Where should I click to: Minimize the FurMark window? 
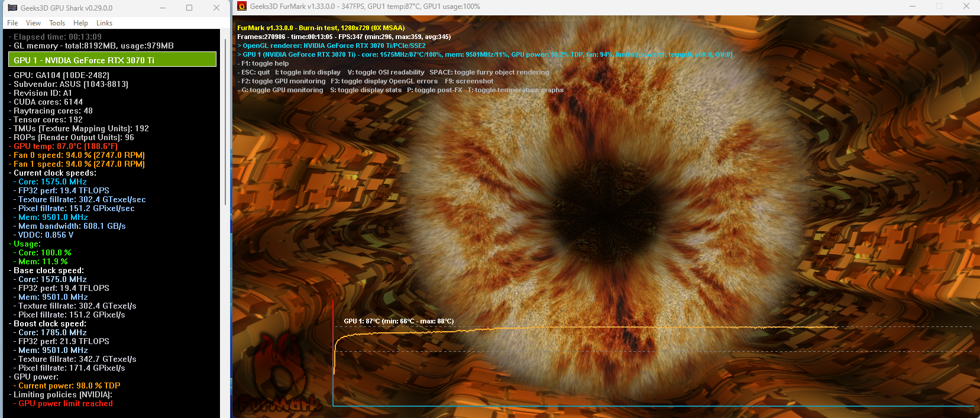coord(911,6)
